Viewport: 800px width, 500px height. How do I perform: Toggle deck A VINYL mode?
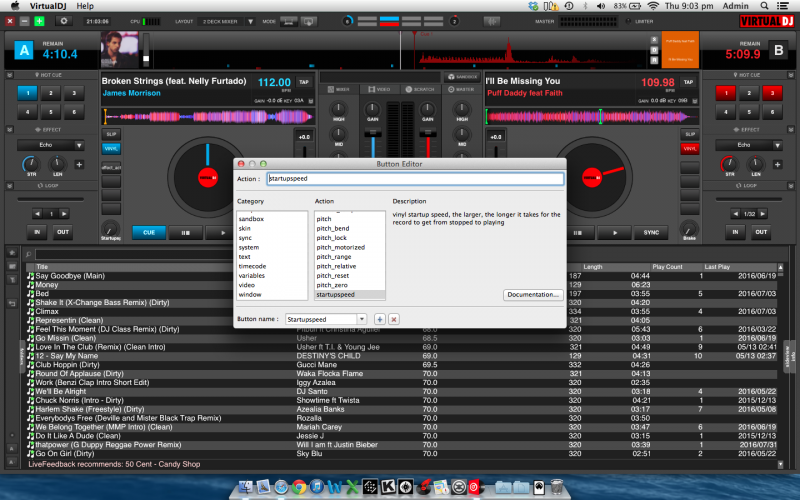click(111, 148)
